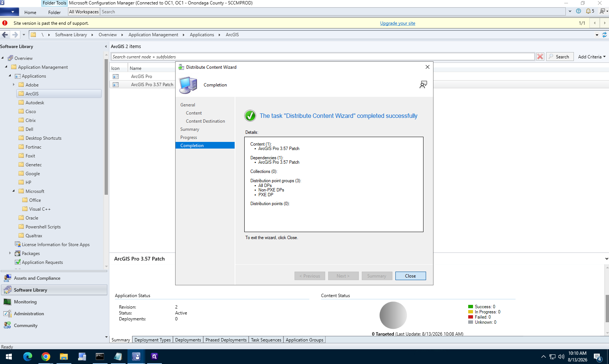
Task: Collapse the Applications tree node
Action: point(10,76)
